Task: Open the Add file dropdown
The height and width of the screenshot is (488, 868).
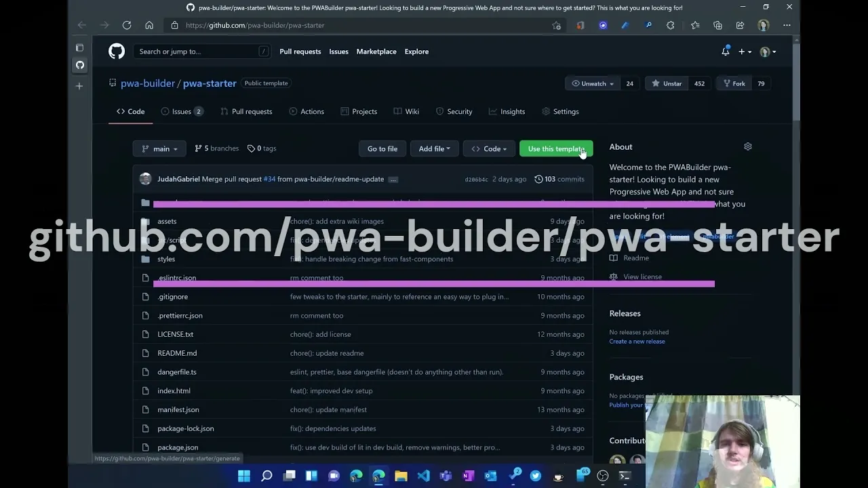Action: 434,148
